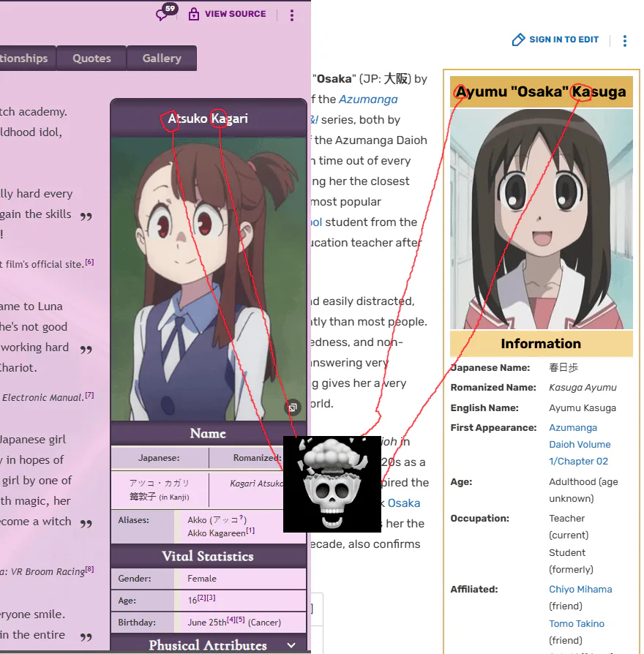Click the Akko Kagareen alias text
Image resolution: width=644 pixels, height=654 pixels.
[x=217, y=533]
